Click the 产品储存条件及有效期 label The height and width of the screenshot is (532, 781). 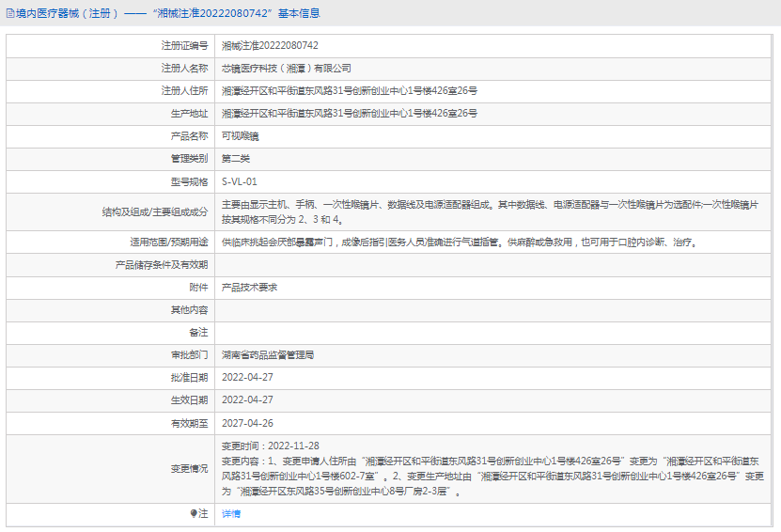click(162, 264)
